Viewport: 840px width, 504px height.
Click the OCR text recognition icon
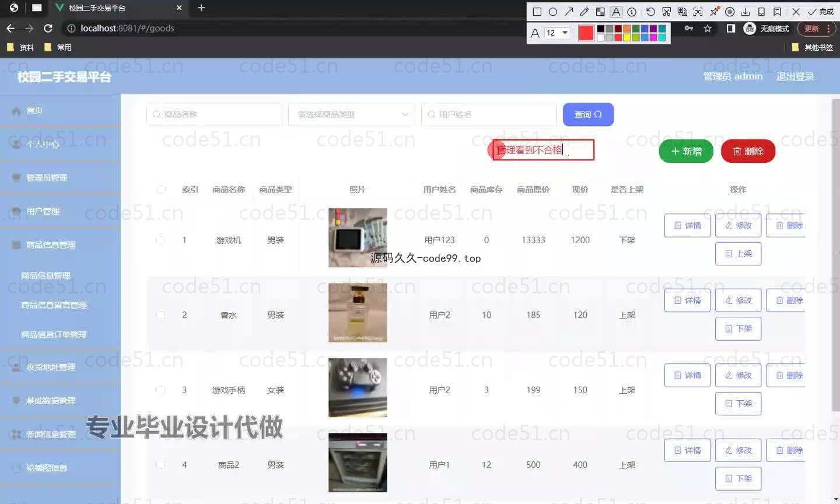click(x=698, y=12)
